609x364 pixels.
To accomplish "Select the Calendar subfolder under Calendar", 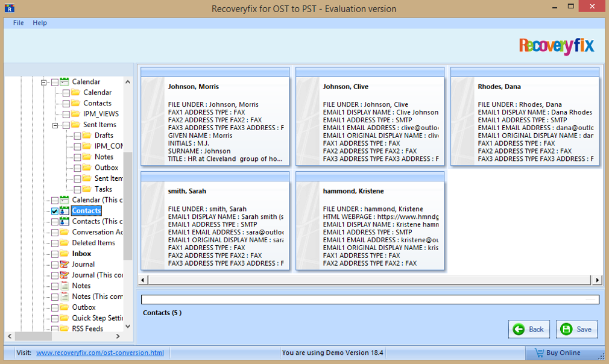I will click(98, 92).
